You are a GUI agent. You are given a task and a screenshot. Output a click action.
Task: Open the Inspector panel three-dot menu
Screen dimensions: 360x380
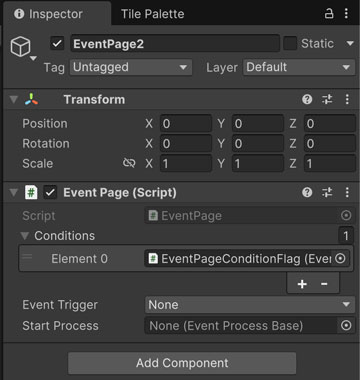(x=346, y=14)
